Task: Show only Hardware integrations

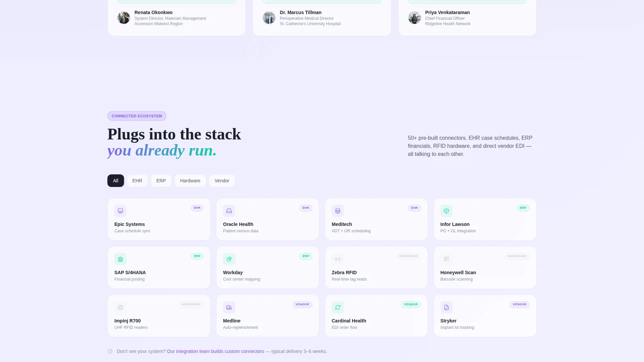Action: coord(190,181)
